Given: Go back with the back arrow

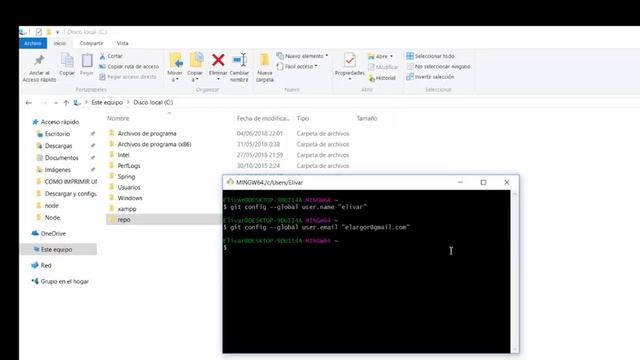Looking at the screenshot, I should (x=29, y=103).
